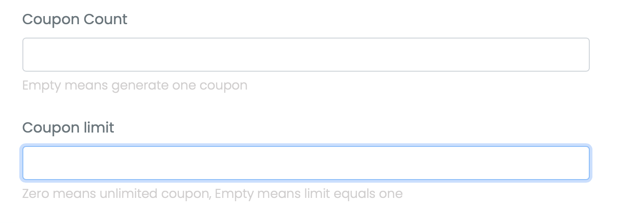The image size is (644, 223).
Task: Click the "Coupon limit" label
Action: tap(68, 128)
